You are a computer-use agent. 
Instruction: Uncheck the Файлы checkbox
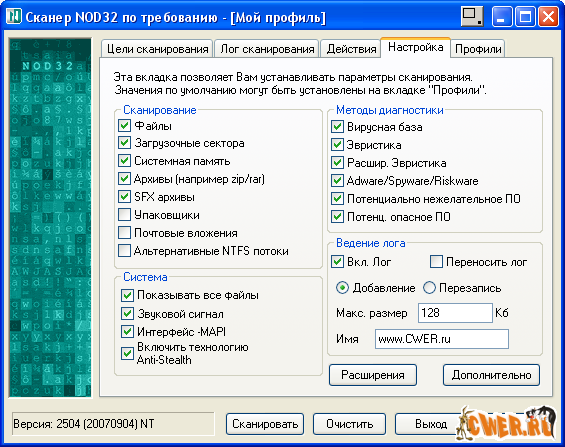[124, 126]
